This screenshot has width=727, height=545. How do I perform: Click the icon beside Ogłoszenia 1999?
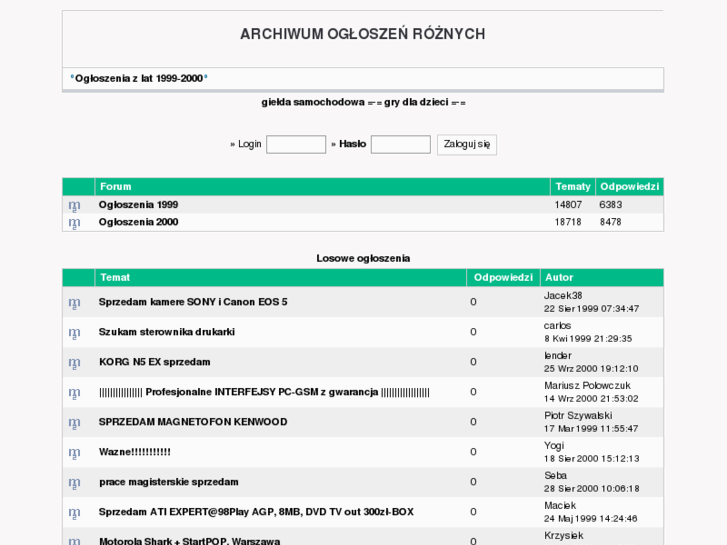(x=74, y=205)
